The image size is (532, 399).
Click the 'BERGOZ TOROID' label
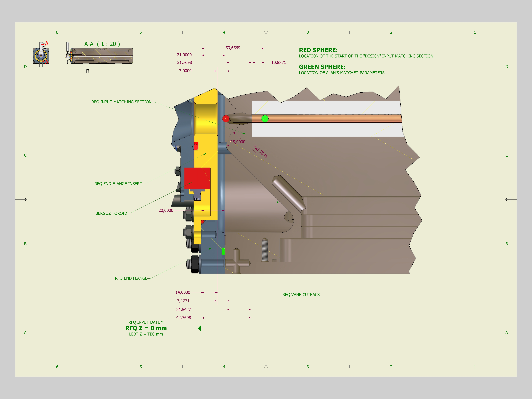[x=111, y=213]
